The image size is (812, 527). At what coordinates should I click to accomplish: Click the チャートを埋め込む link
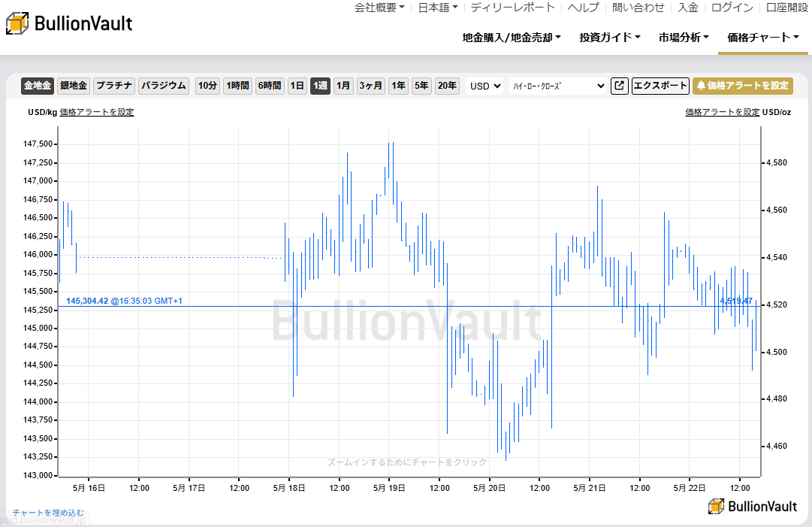[48, 513]
